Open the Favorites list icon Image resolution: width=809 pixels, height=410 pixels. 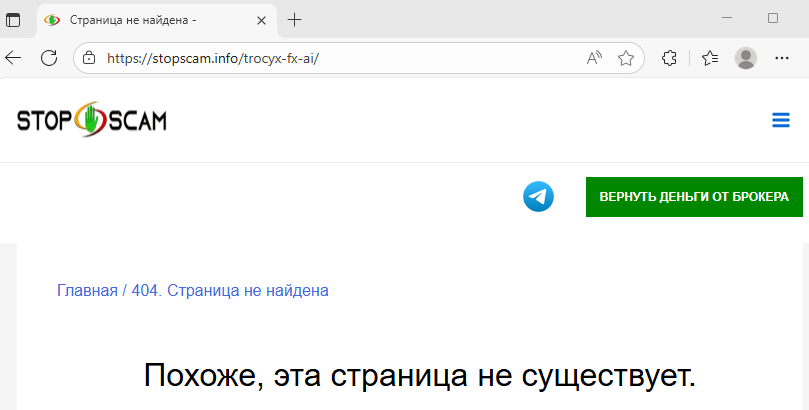(710, 58)
